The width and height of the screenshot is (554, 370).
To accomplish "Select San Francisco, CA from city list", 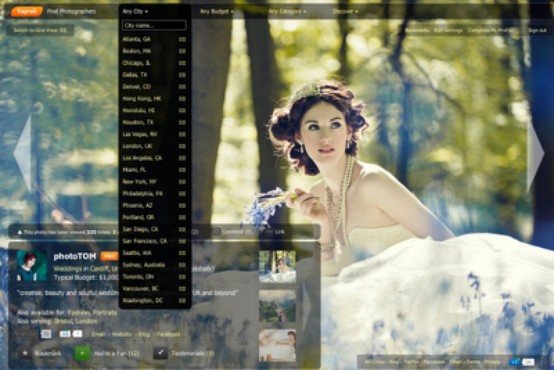I will click(145, 241).
